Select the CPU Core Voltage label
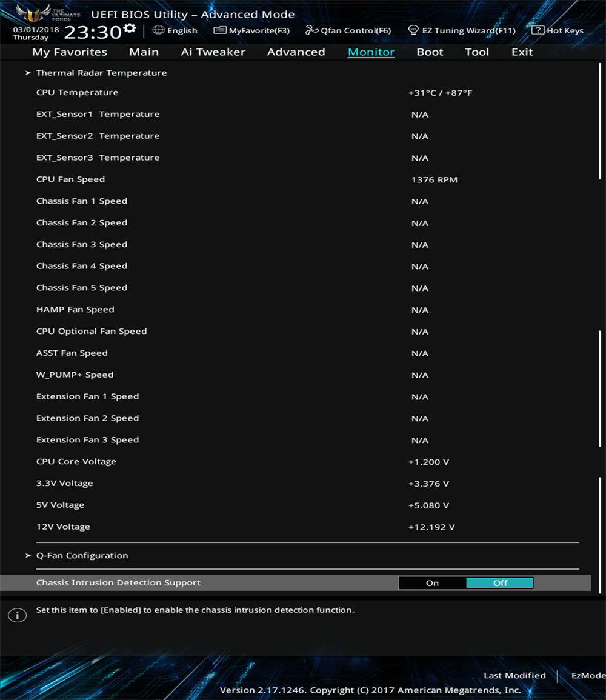606x700 pixels. coord(76,462)
